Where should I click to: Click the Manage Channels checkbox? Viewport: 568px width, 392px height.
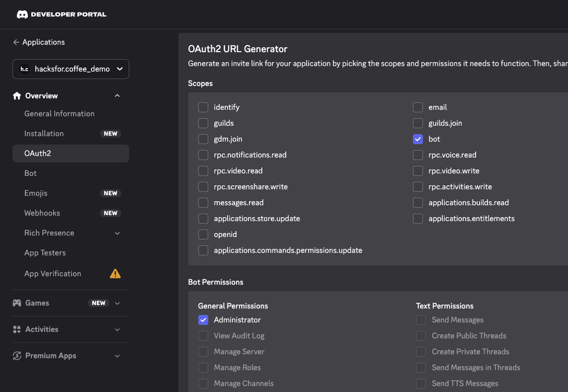[x=203, y=384]
